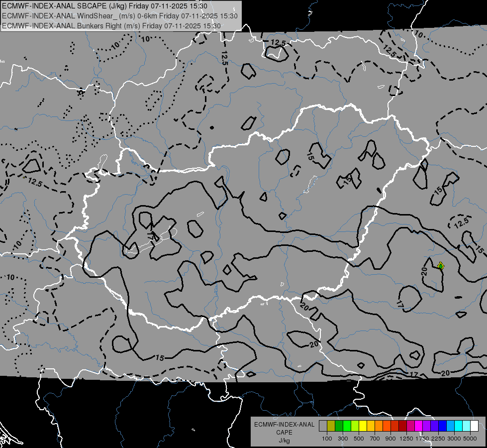Select the bright green legend swatch

click(x=347, y=426)
